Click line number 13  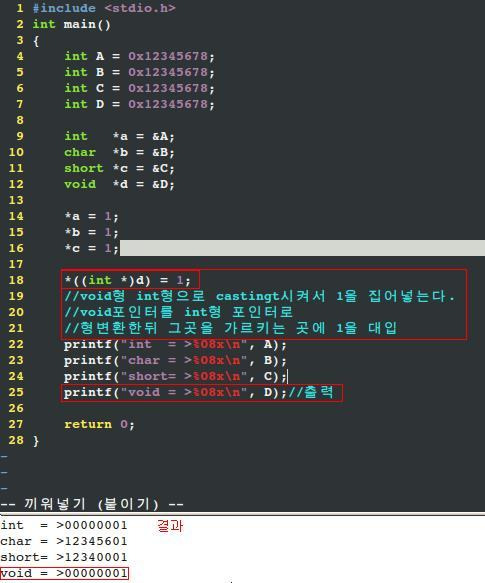[16, 200]
